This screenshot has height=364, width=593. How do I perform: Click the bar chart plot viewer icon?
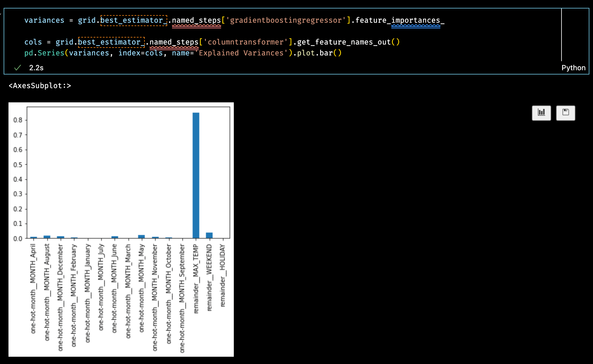click(x=541, y=113)
